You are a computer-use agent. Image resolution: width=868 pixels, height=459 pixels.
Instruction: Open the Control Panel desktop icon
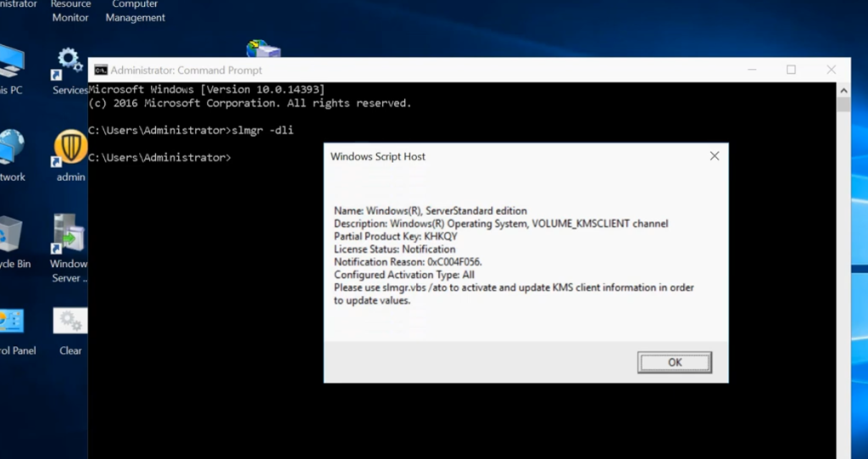(x=12, y=324)
